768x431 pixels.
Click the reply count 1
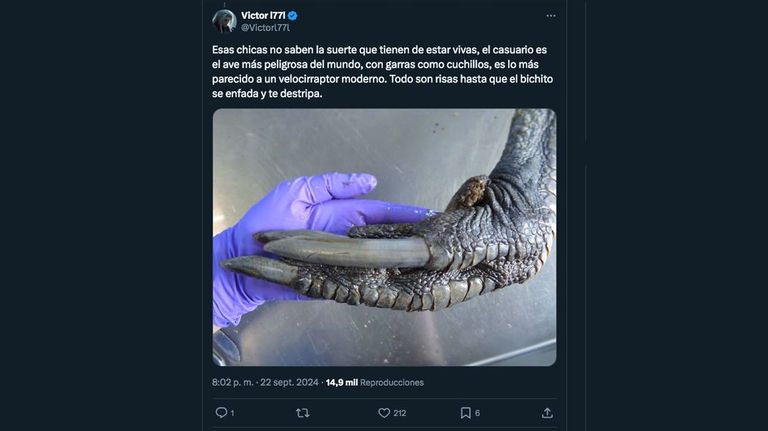[232, 413]
